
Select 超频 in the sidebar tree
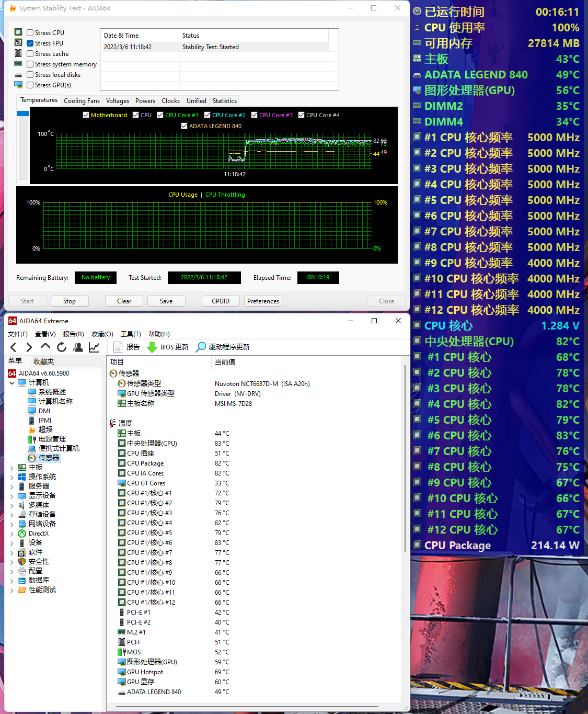45,429
